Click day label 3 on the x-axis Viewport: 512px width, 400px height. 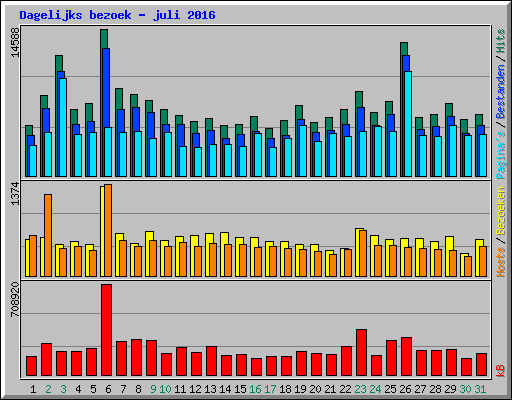pos(63,389)
